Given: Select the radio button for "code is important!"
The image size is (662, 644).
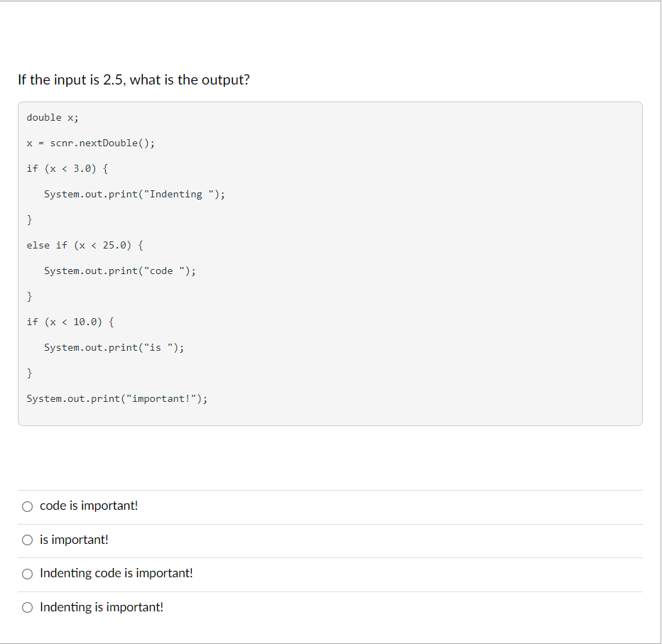Looking at the screenshot, I should (x=27, y=506).
